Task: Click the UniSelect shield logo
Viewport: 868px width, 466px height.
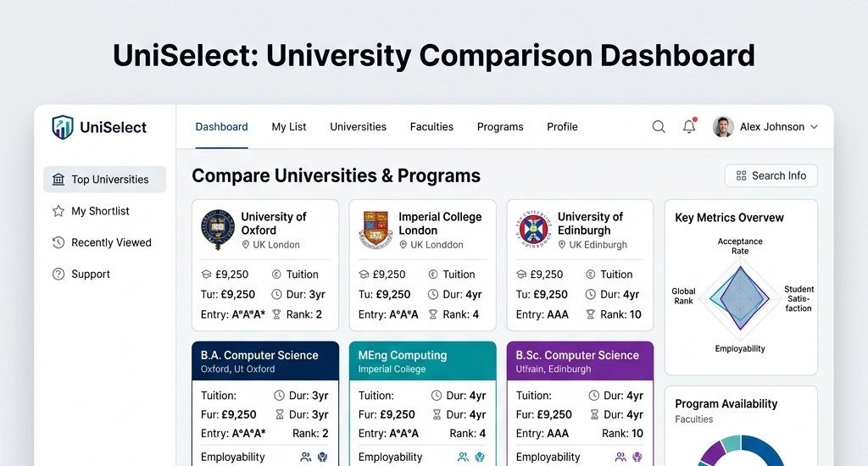Action: (63, 127)
